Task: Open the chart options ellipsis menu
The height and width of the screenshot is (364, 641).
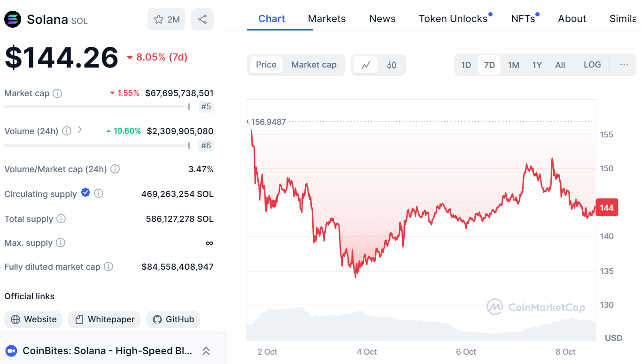Action: tap(624, 65)
